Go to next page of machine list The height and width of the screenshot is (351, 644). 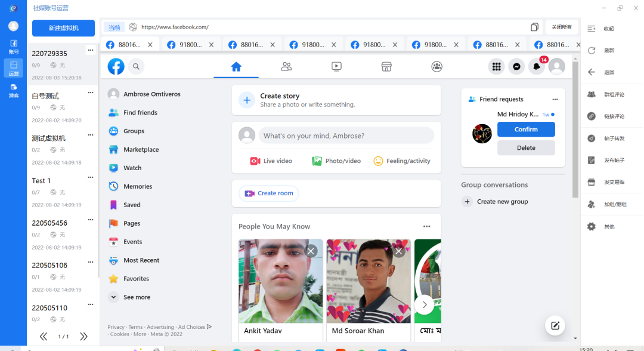83,337
